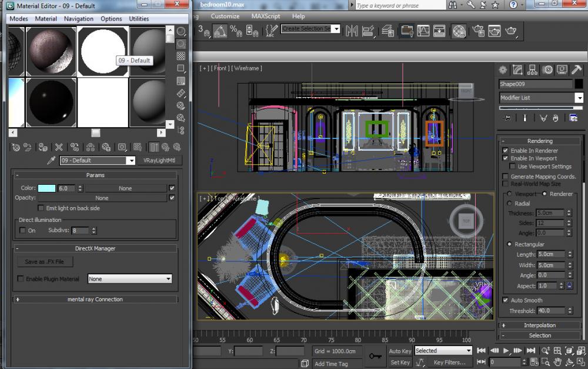Toggle the checkered Background icon in Material Editor
Viewport: 588px width, 369px height.
181,56
